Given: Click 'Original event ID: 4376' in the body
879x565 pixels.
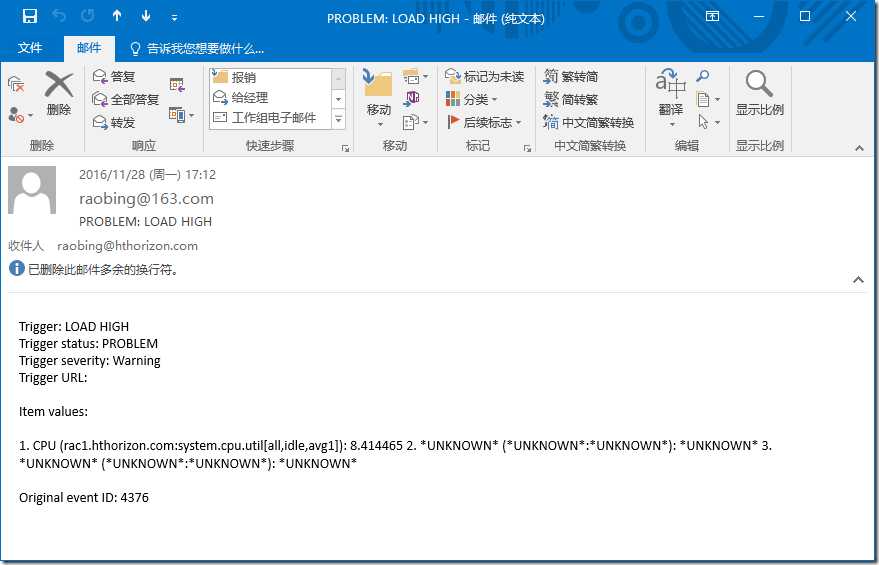Looking at the screenshot, I should 84,498.
